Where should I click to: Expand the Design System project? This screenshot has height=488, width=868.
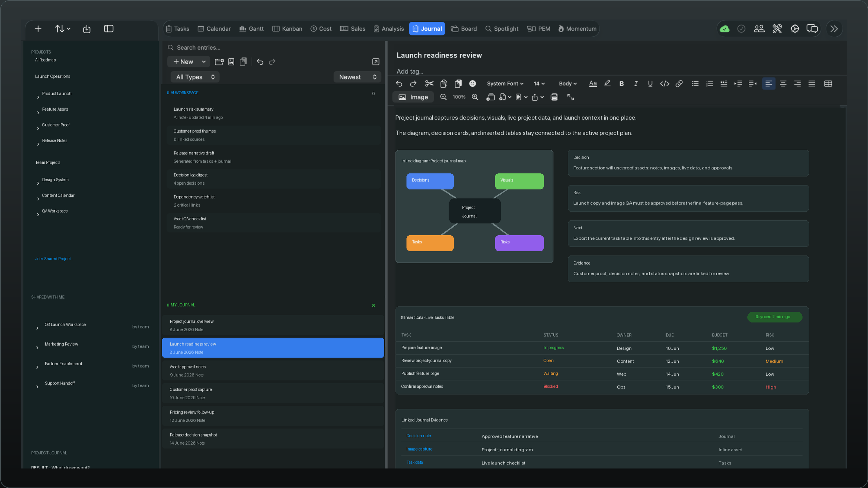38,184
